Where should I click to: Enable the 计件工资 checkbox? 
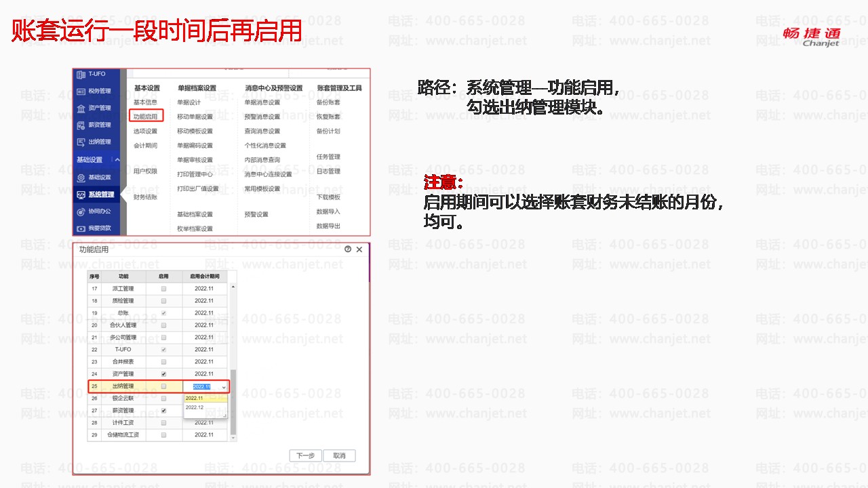pos(163,423)
